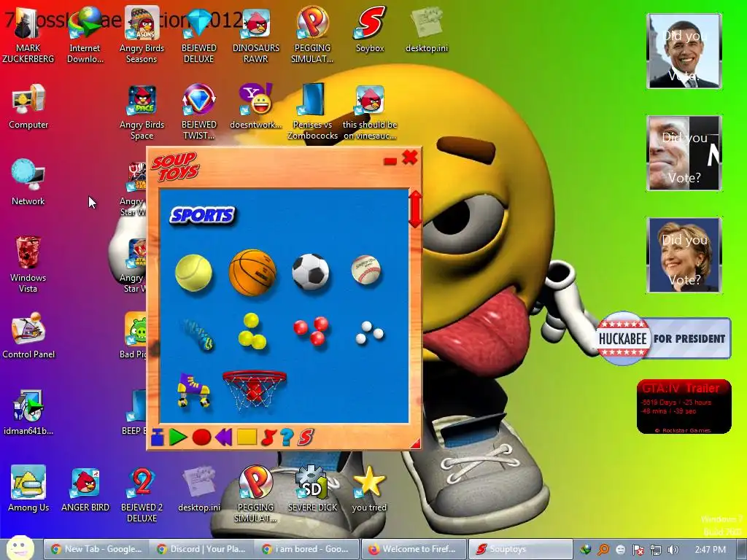Choose the small white balls toy
Screen dimensions: 747x560
pyautogui.click(x=369, y=332)
